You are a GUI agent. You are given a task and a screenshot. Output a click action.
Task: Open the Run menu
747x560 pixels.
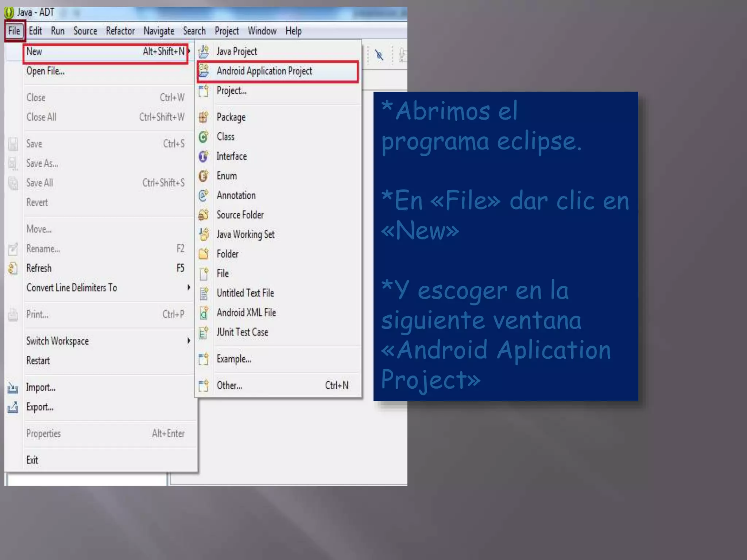58,31
